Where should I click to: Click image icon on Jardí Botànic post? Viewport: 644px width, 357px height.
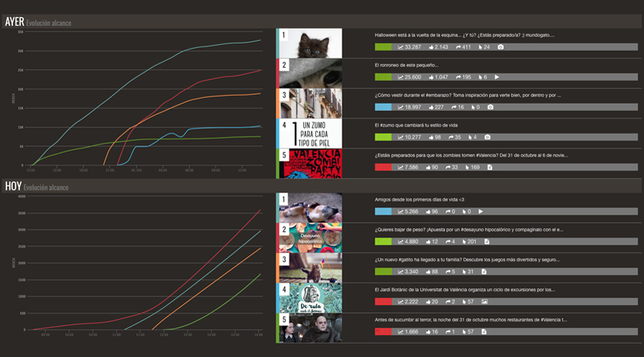coord(485,302)
